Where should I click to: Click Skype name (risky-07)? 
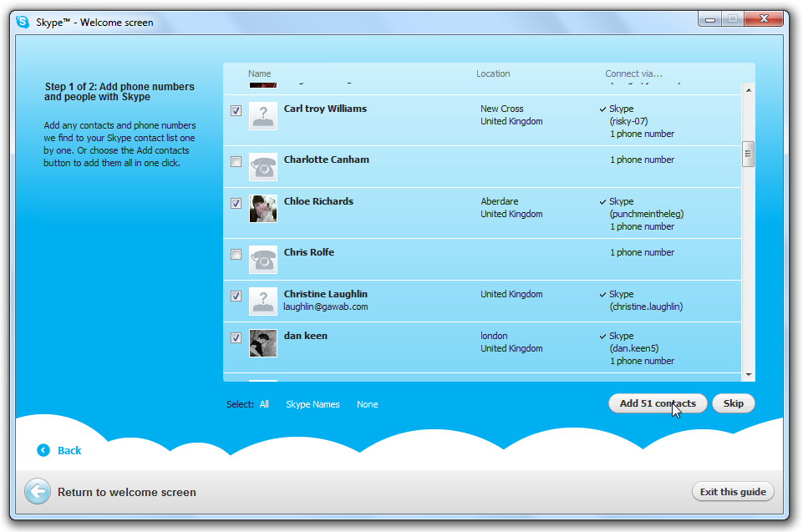pos(629,121)
